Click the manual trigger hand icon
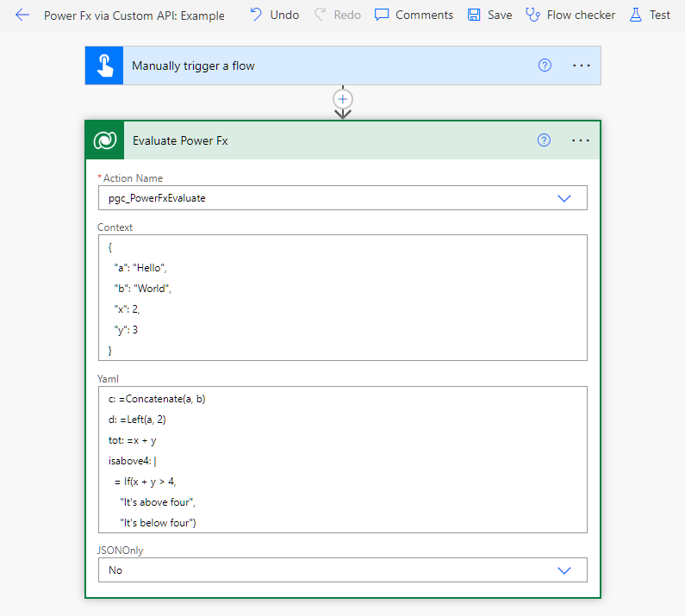This screenshot has width=685, height=616. coord(104,65)
